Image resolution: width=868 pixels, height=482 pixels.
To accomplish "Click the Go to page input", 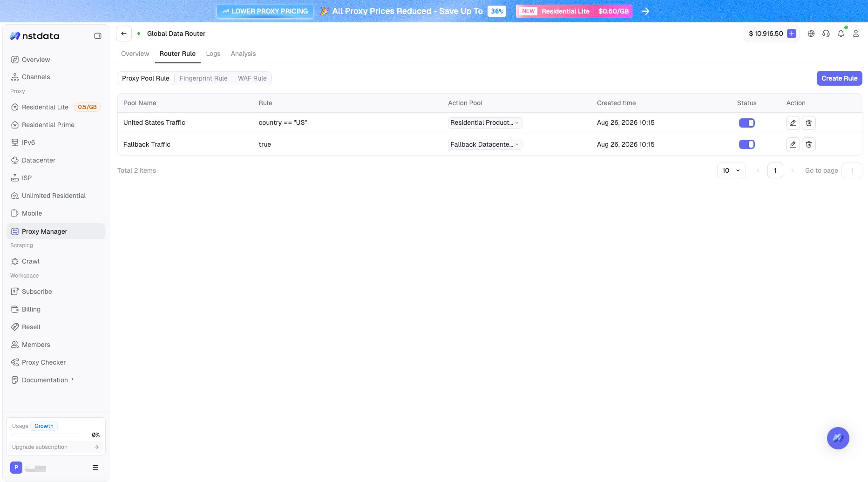I will [x=852, y=170].
